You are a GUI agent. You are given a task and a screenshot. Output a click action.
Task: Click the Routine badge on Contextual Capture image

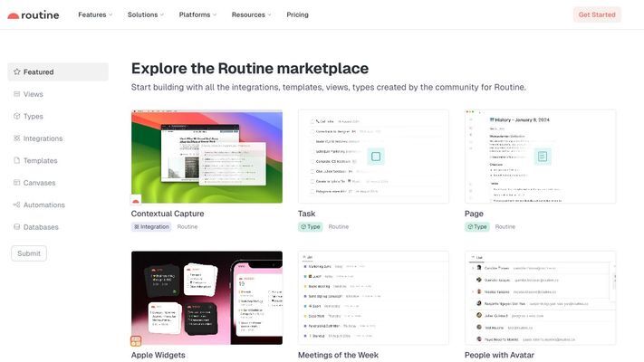(x=136, y=199)
